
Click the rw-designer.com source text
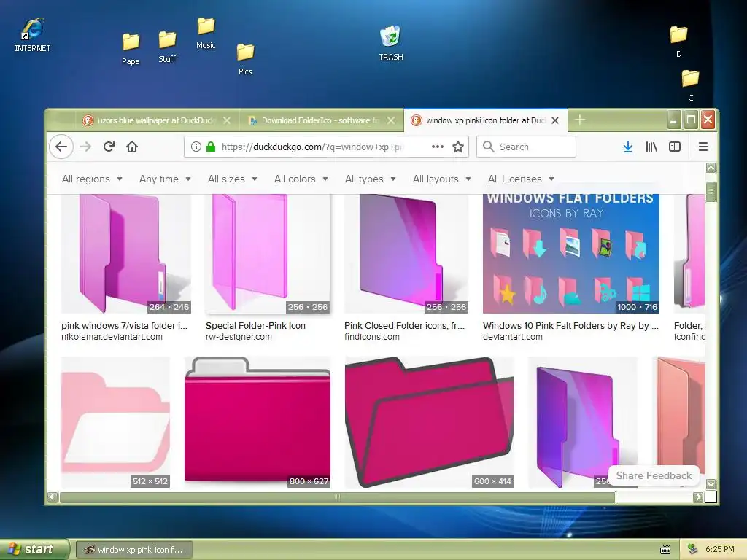click(239, 337)
